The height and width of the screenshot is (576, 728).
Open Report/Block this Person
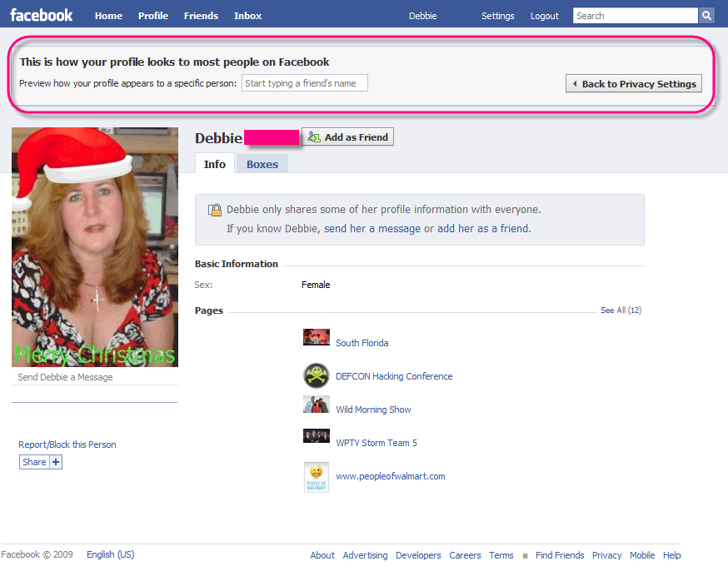coord(67,444)
